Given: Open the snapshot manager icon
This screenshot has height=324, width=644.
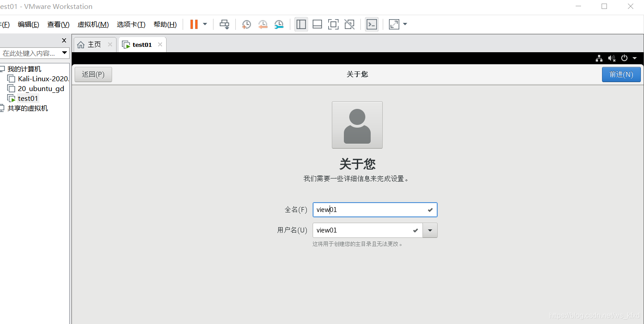Looking at the screenshot, I should click(279, 25).
